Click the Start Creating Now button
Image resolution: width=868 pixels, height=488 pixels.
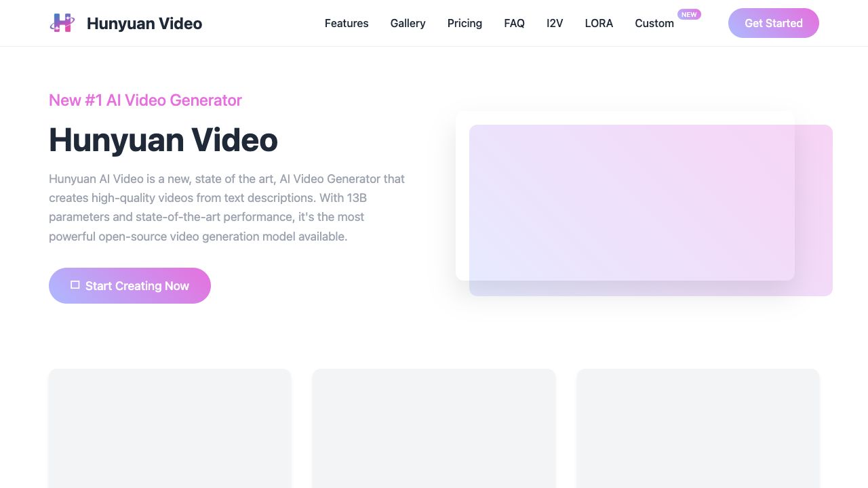[130, 285]
